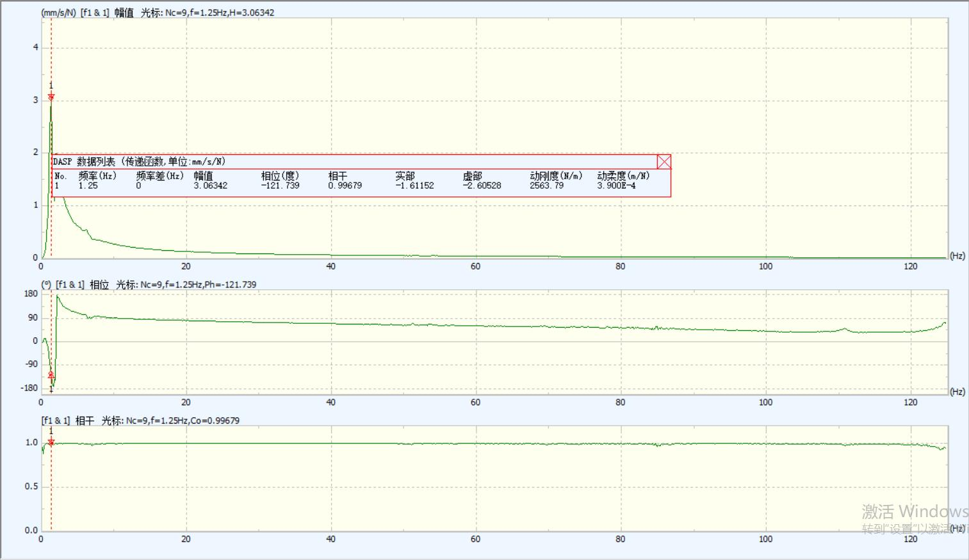Click the peak marker on coherence curve

coord(51,442)
